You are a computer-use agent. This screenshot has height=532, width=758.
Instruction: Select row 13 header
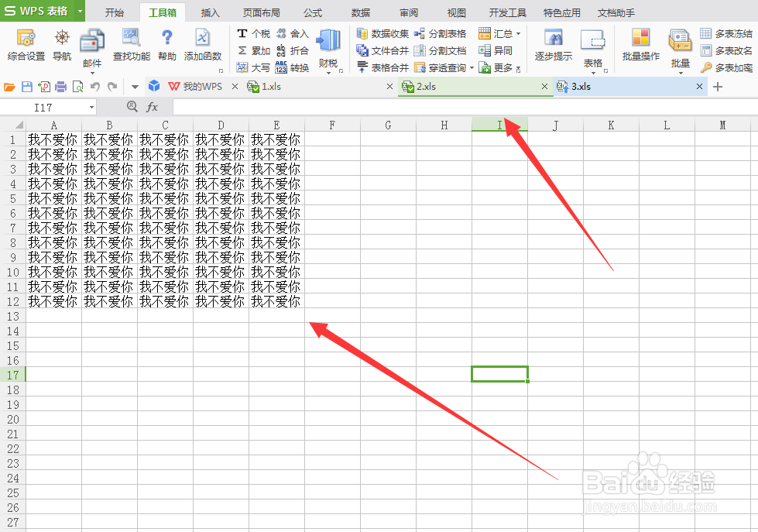tap(13, 316)
